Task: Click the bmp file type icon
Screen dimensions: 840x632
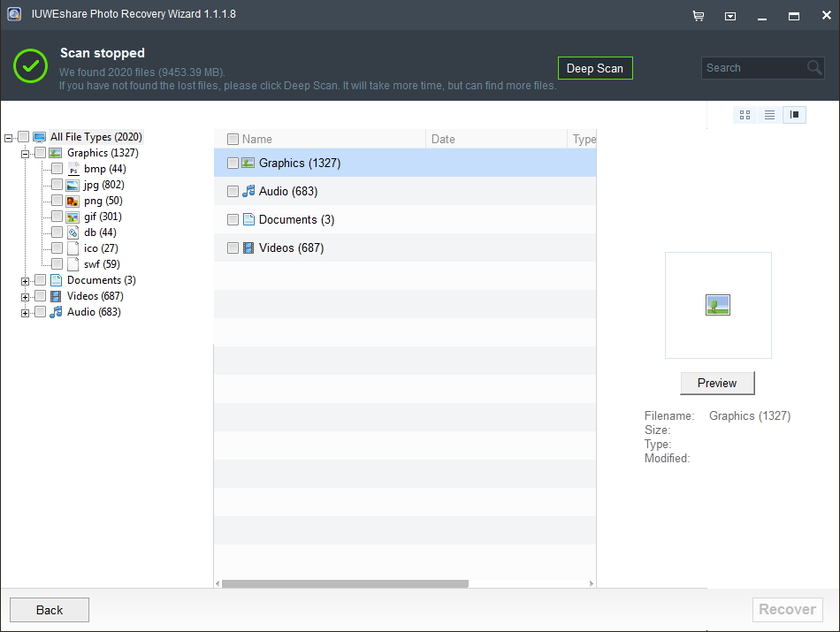Action: [73, 169]
